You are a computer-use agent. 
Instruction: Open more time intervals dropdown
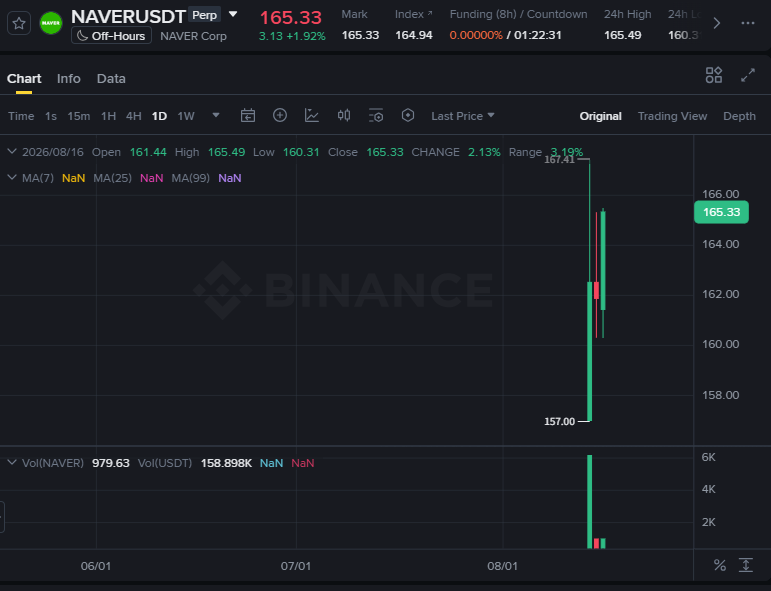(216, 116)
